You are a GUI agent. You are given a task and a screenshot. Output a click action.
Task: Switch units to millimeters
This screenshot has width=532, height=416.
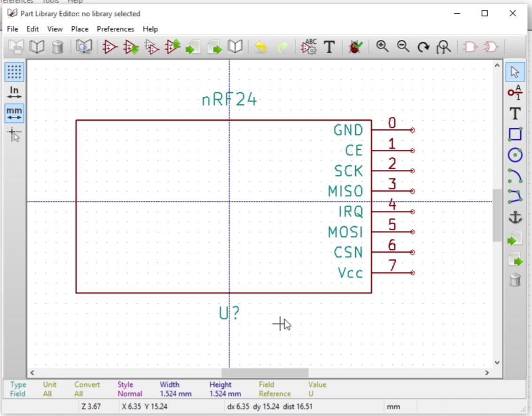point(14,113)
